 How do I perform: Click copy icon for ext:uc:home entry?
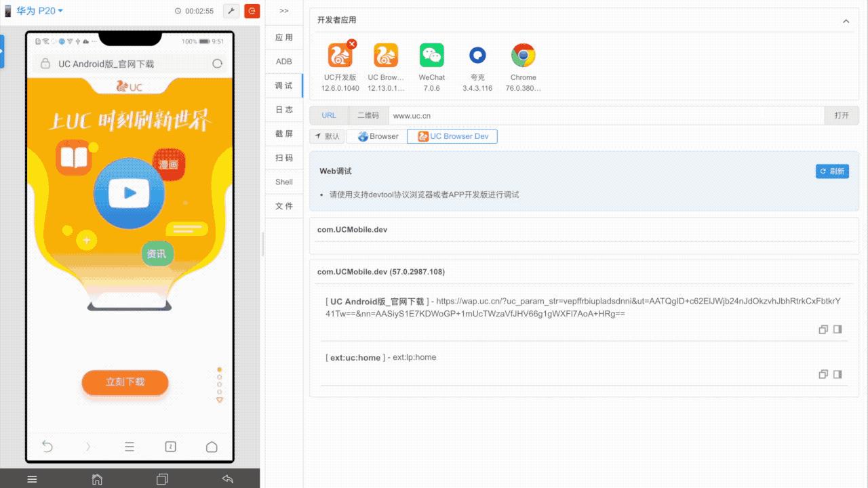tap(823, 374)
